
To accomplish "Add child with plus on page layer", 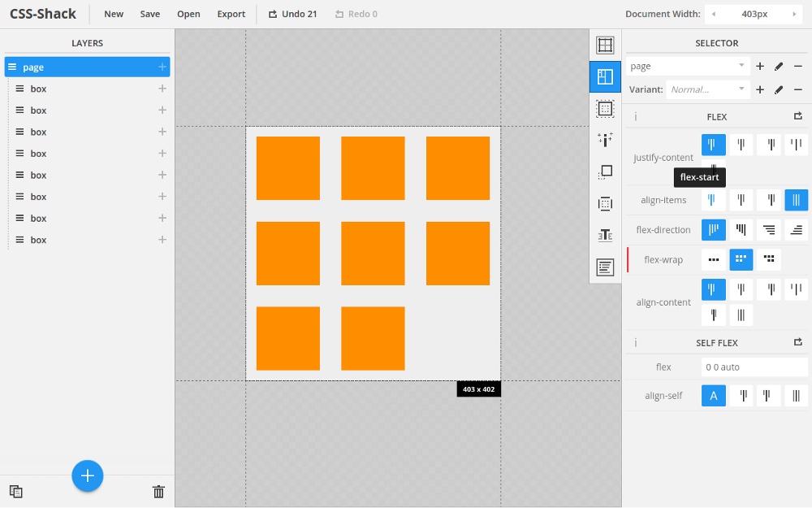I will (x=162, y=67).
